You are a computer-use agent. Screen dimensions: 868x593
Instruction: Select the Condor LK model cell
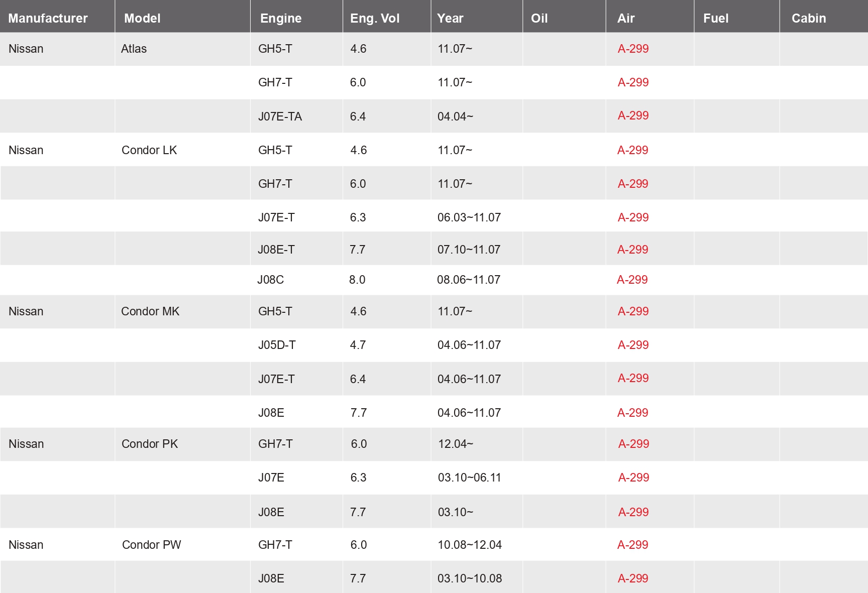pyautogui.click(x=149, y=150)
